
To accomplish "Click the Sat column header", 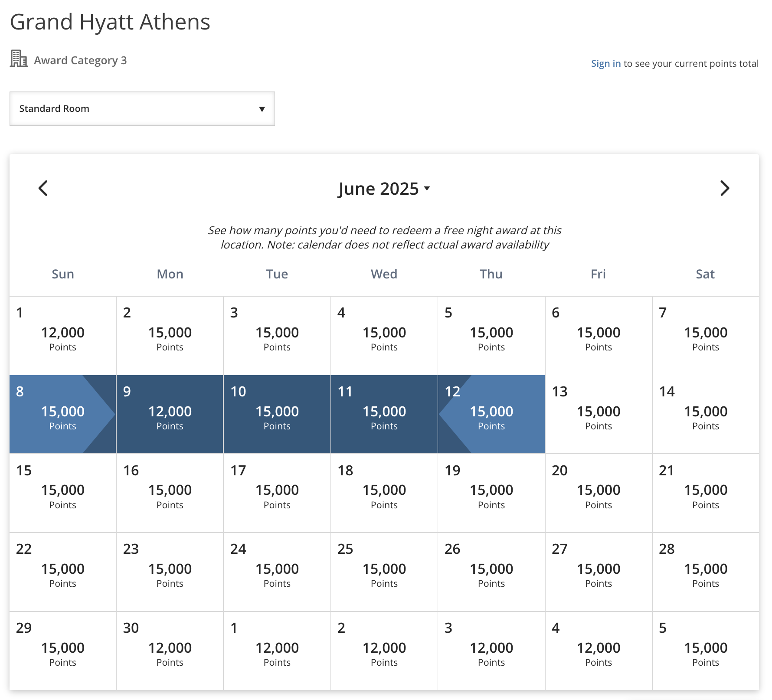I will (x=706, y=274).
